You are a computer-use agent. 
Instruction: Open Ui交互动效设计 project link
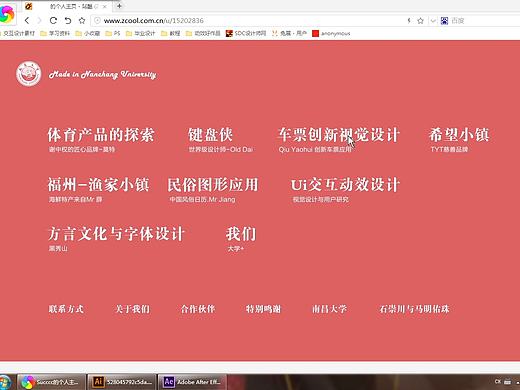pyautogui.click(x=345, y=184)
